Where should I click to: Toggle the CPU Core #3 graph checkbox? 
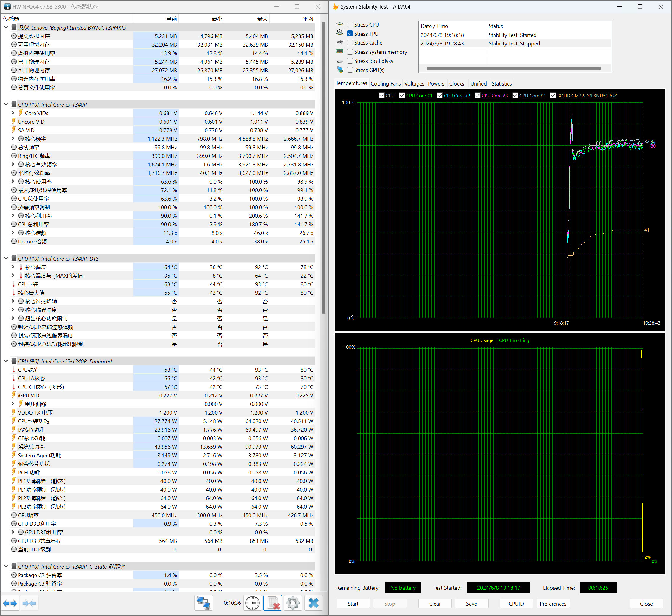[478, 96]
